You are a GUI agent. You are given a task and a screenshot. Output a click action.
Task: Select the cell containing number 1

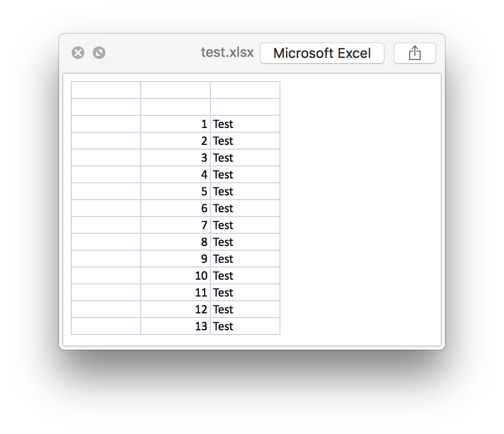(176, 124)
